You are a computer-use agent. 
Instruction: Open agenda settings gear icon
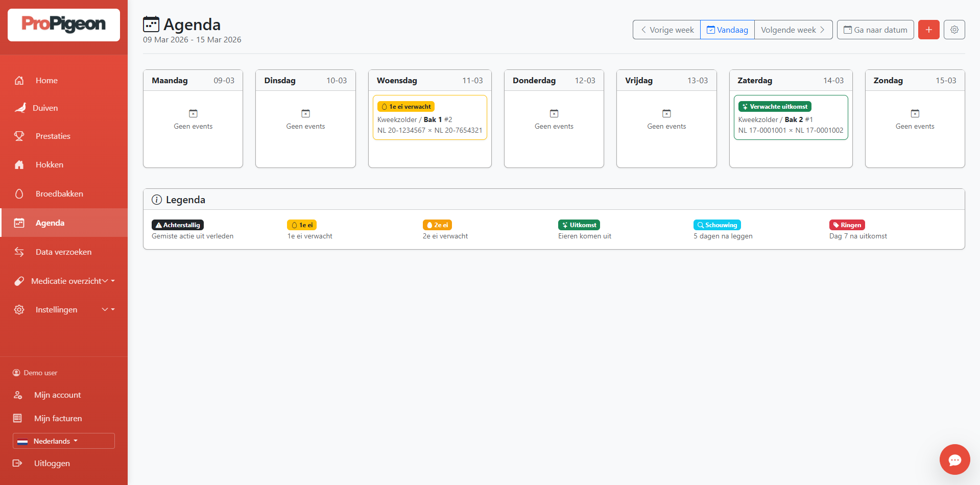(954, 30)
